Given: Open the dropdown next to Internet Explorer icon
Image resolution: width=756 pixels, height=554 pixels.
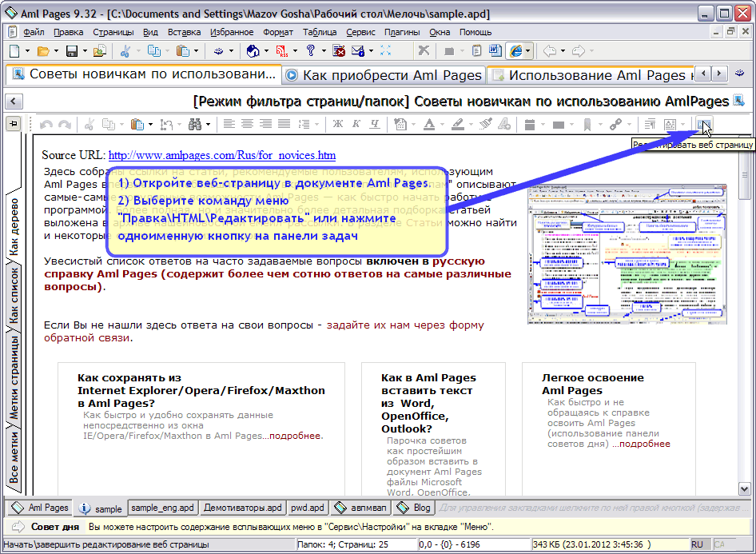Looking at the screenshot, I should click(528, 50).
